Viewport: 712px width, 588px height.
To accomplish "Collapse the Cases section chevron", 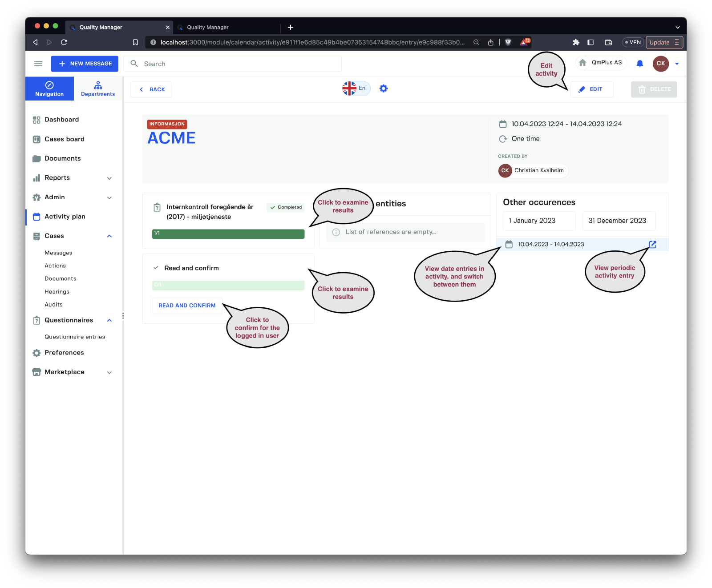I will [x=109, y=236].
